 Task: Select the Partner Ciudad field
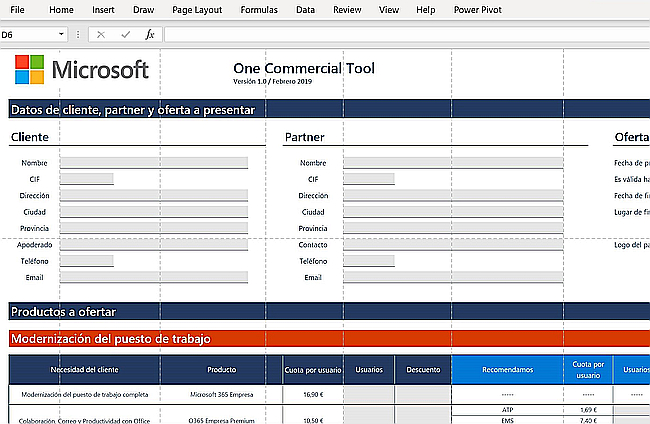pos(453,211)
